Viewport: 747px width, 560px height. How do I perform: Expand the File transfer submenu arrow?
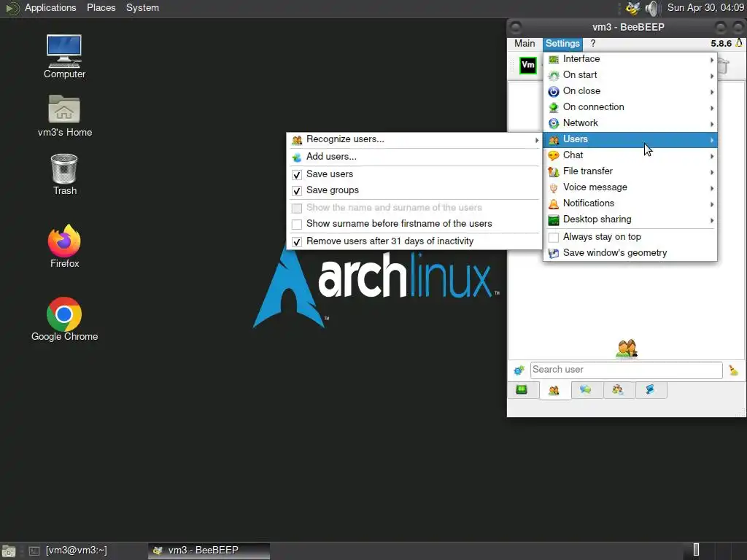[x=712, y=172]
